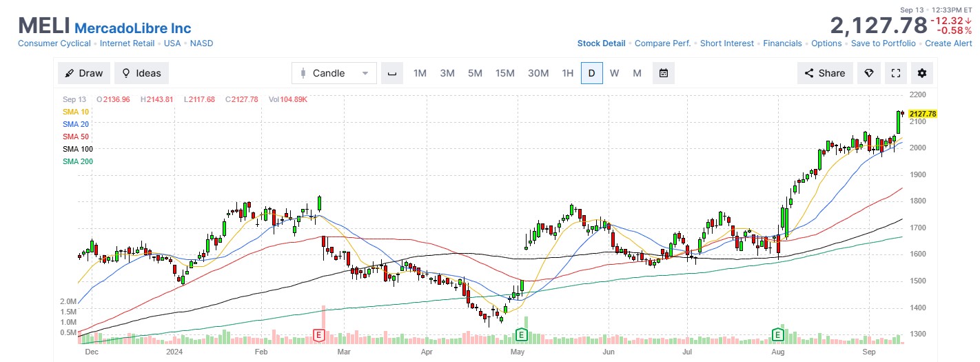The height and width of the screenshot is (362, 980).
Task: Click the 2,127.78 last price
Action: (x=878, y=26)
